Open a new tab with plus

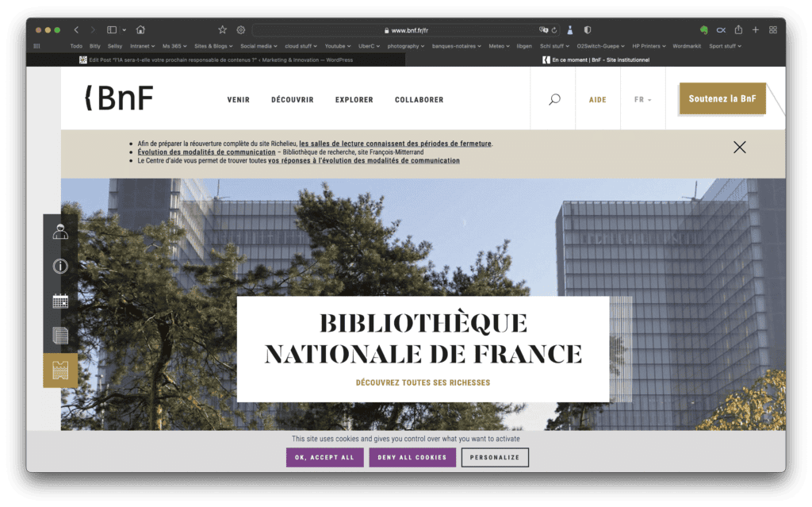pyautogui.click(x=756, y=30)
